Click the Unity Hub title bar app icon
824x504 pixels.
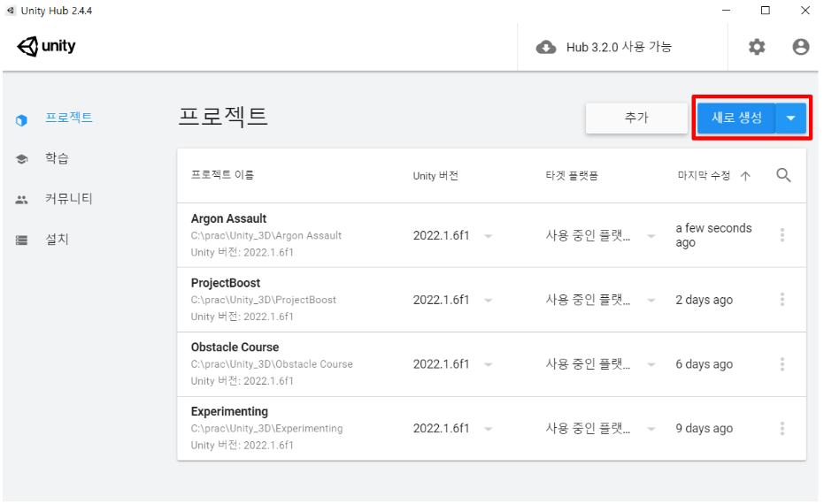[11, 11]
